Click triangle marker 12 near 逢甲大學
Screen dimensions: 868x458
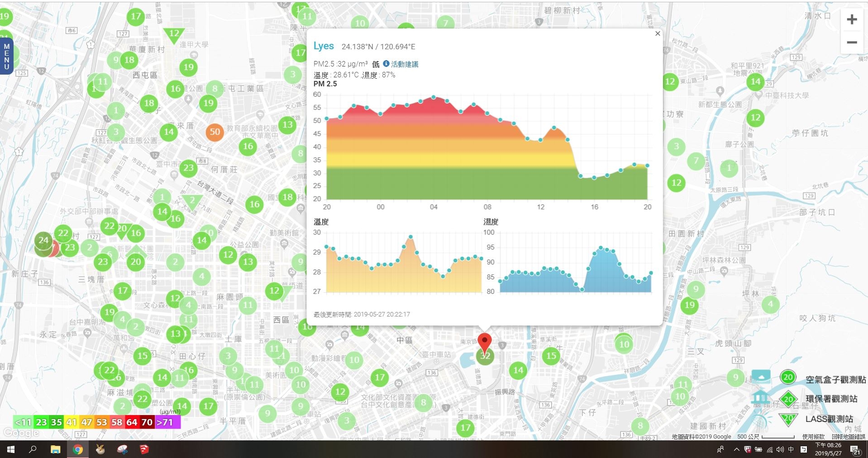(174, 34)
